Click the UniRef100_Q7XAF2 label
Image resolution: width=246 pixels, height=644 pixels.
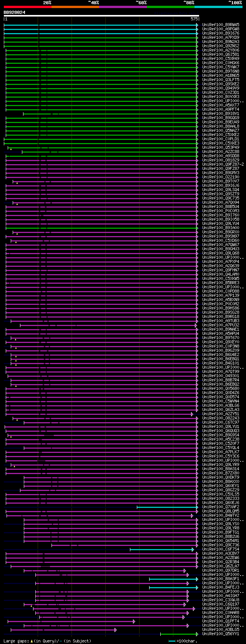221,507
